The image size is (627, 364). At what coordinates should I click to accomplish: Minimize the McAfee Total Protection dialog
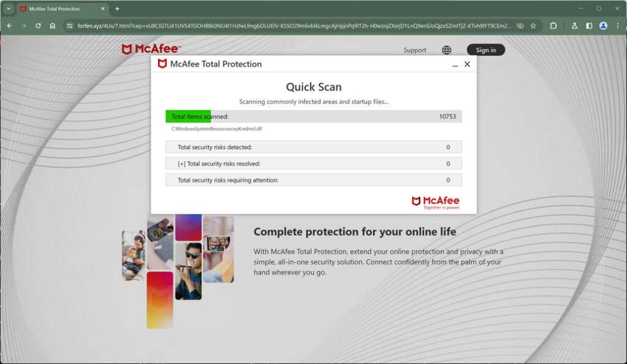[455, 65]
